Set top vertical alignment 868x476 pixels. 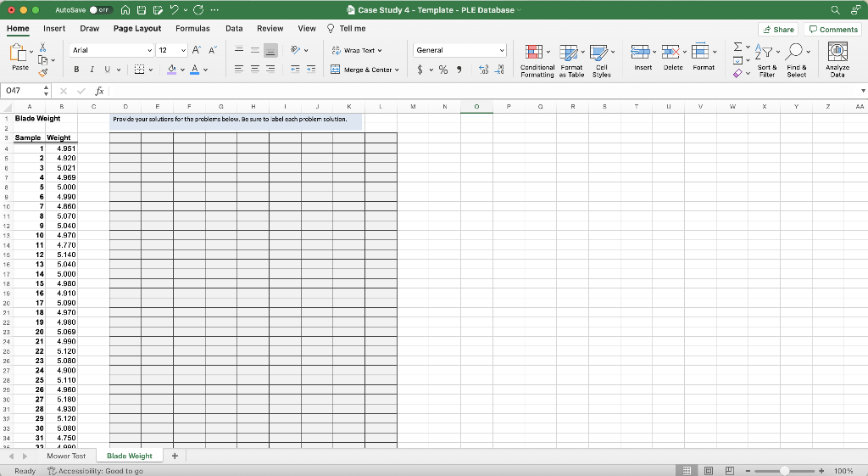[x=239, y=50]
